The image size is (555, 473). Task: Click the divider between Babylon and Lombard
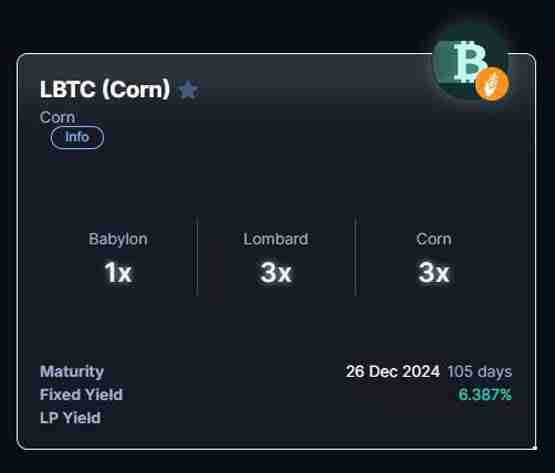(x=197, y=257)
